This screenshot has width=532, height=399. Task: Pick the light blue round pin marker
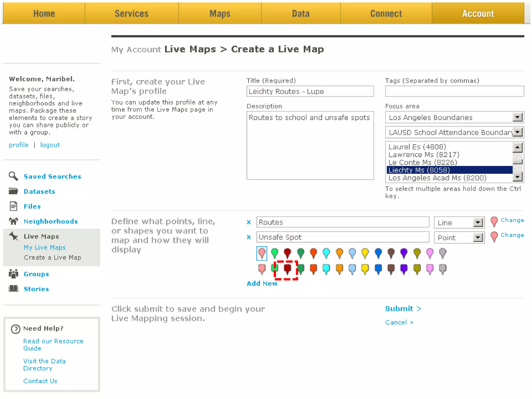tap(352, 253)
